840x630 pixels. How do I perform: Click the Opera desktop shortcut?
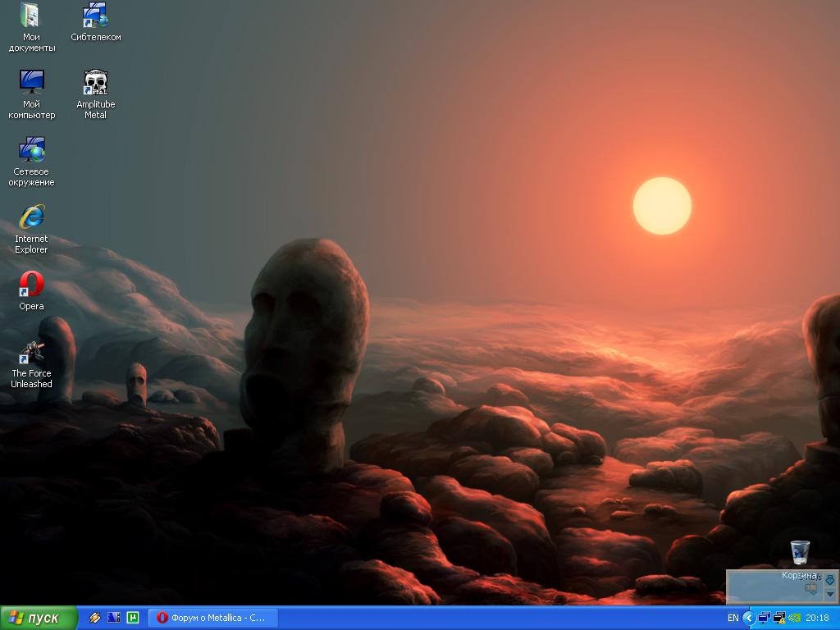(31, 285)
